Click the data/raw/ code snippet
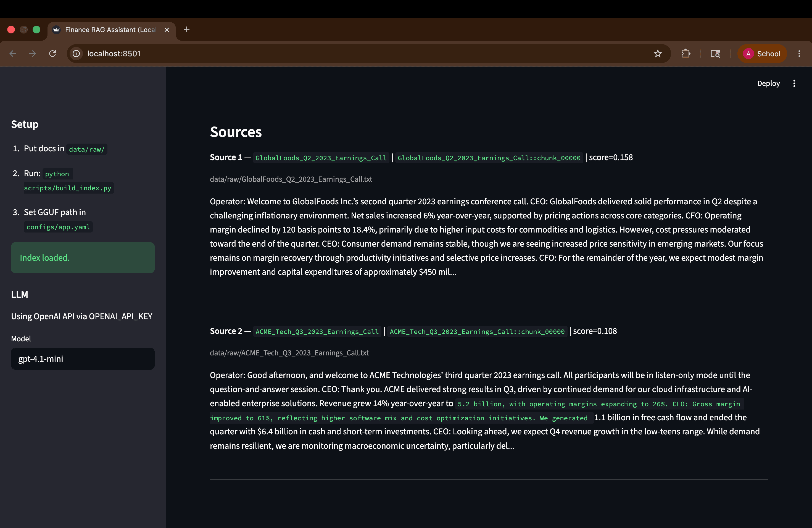Image resolution: width=812 pixels, height=528 pixels. (87, 149)
